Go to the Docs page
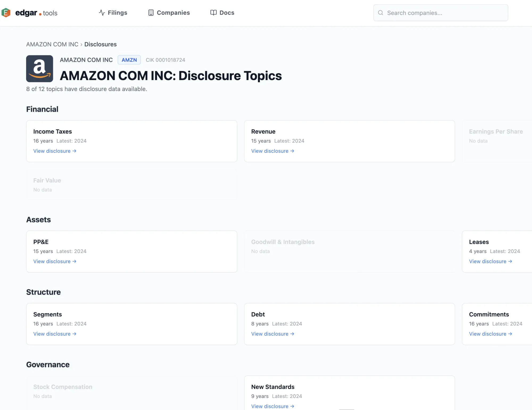Screen dimensions: 532x410 click(x=227, y=13)
